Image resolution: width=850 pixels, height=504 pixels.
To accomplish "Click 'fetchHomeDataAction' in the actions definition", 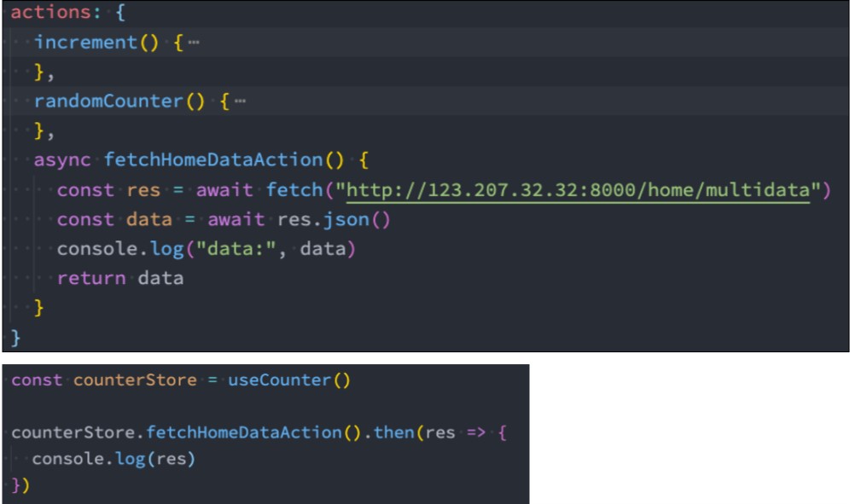I will (x=213, y=159).
